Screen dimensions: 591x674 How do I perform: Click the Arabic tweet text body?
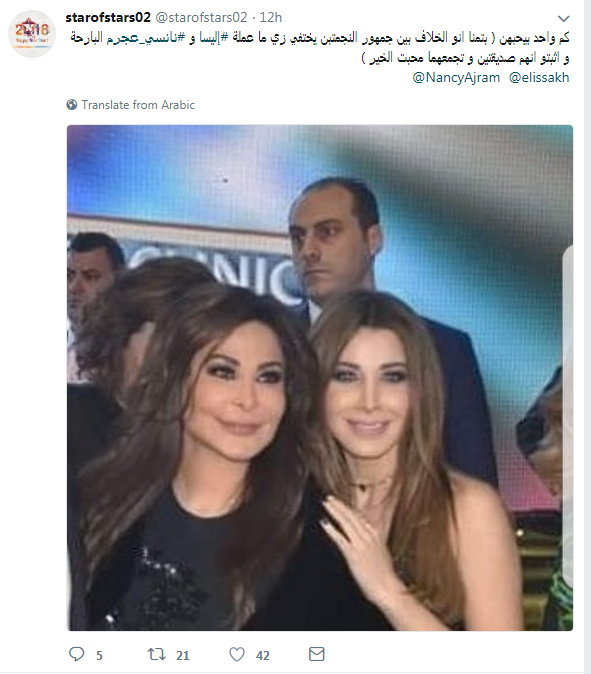320,47
